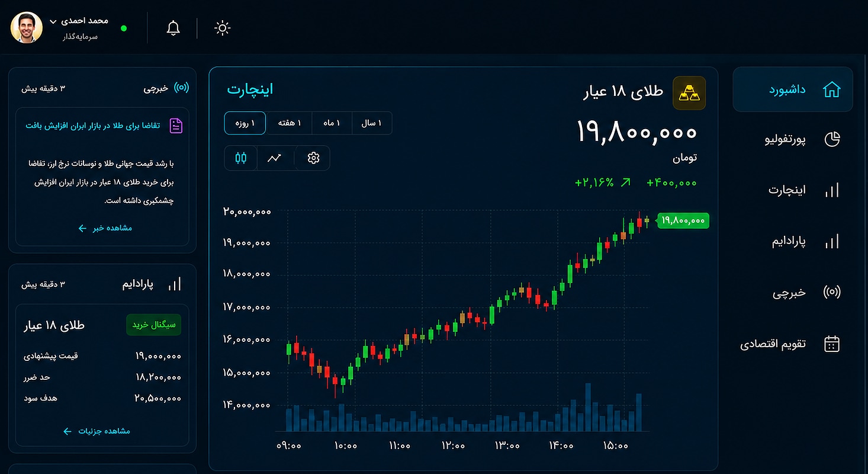Select the ۱ سال timeframe tab

372,123
